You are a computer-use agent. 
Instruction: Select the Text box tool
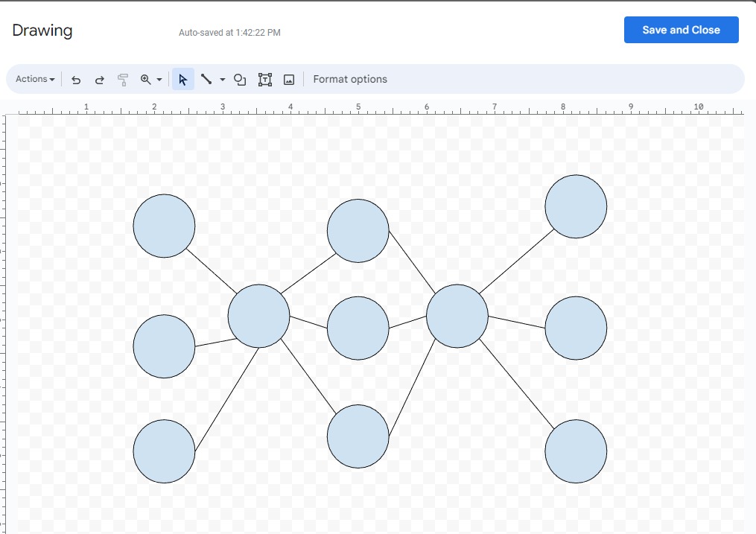(x=264, y=79)
